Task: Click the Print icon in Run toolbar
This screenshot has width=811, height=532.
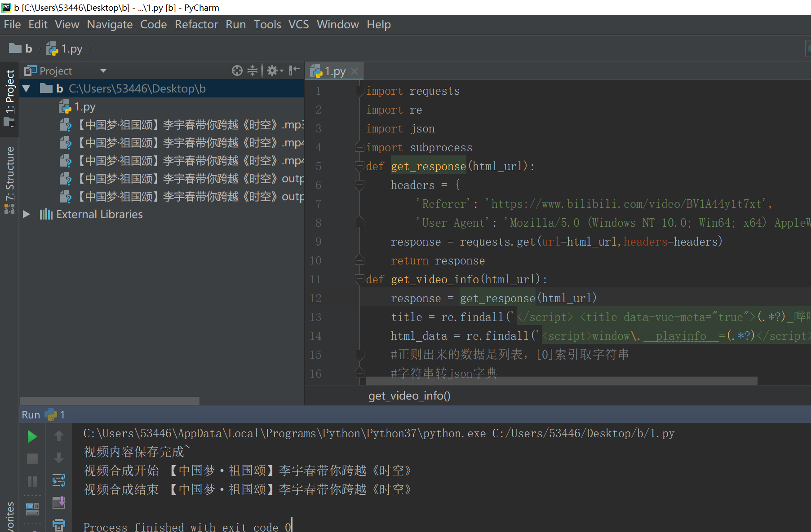Action: pos(59,525)
